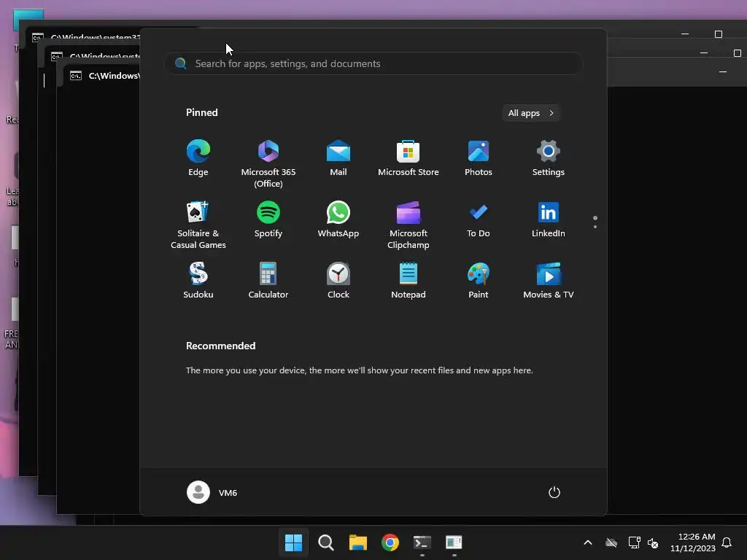
Task: Open WhatsApp
Action: tap(338, 219)
